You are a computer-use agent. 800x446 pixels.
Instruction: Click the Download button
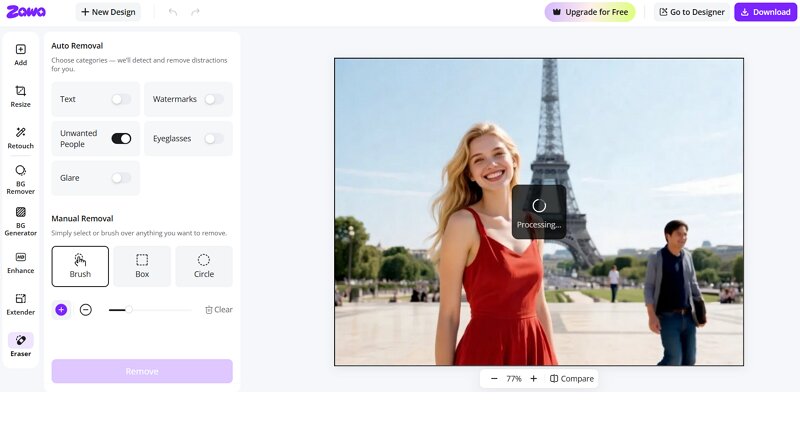[x=765, y=12]
